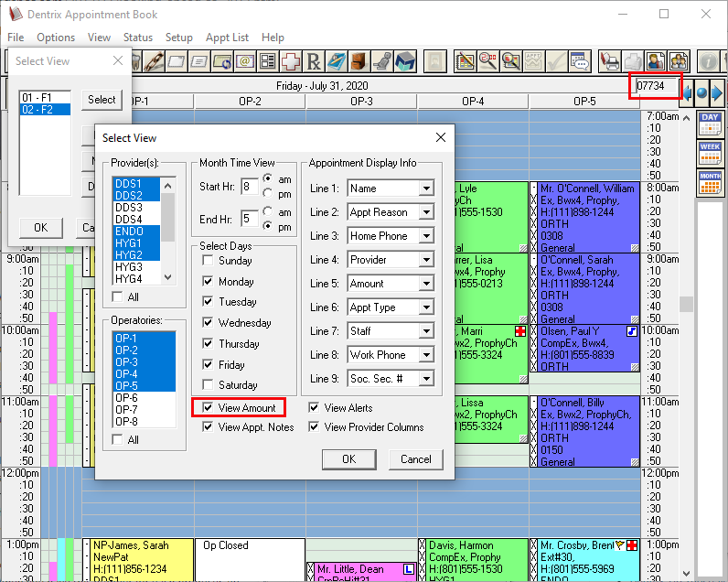Click the grayed patient picture icon
This screenshot has width=728, height=582.
tap(435, 61)
